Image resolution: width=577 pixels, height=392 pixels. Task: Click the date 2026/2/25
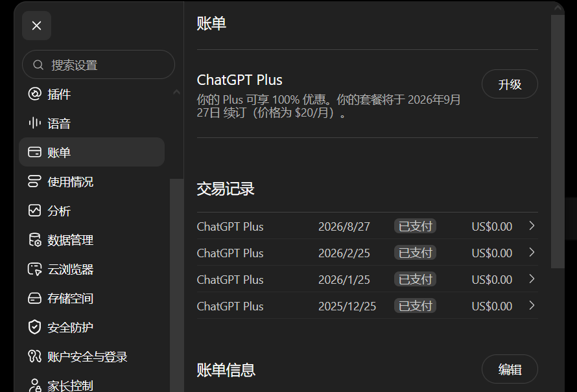344,253
